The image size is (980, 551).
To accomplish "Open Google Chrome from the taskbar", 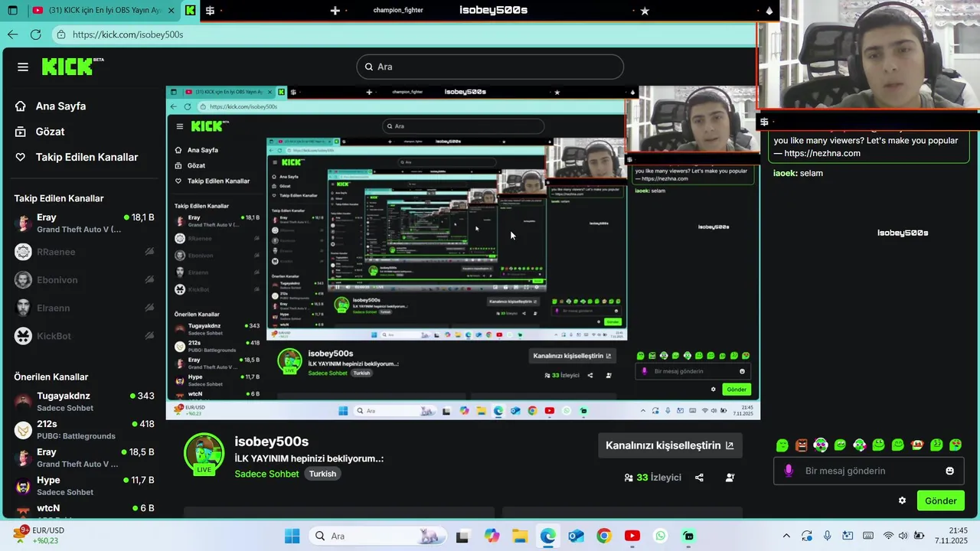I will click(x=604, y=536).
